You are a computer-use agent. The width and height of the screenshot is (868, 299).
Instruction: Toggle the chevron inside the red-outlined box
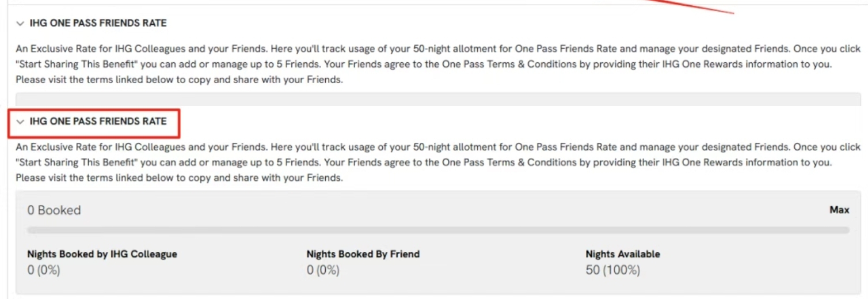coord(21,122)
